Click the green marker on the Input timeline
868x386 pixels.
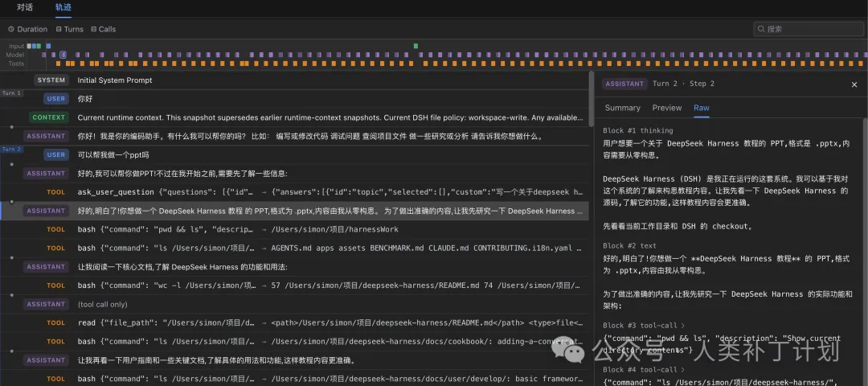(416, 45)
